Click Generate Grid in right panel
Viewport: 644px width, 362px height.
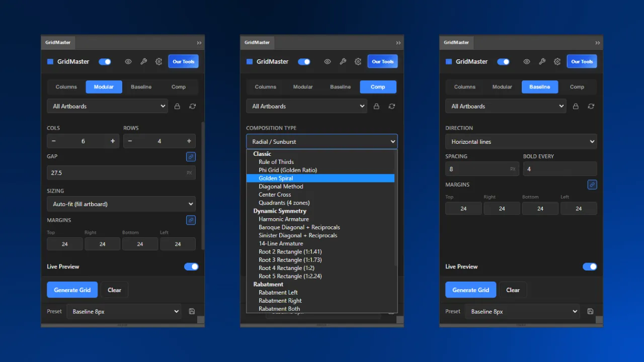pyautogui.click(x=471, y=290)
